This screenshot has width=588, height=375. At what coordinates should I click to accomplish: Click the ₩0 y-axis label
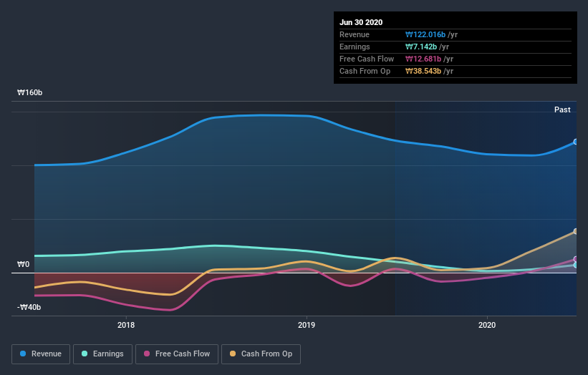pyautogui.click(x=23, y=265)
